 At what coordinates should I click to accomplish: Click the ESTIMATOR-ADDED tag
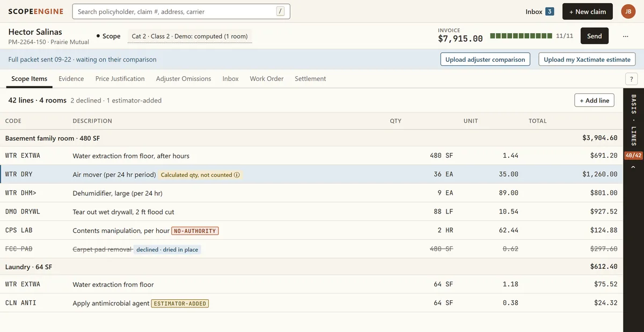tap(180, 304)
